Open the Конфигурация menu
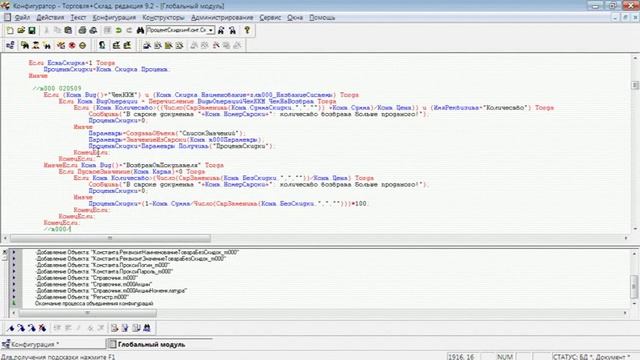The height and width of the screenshot is (360, 640). click(x=114, y=18)
